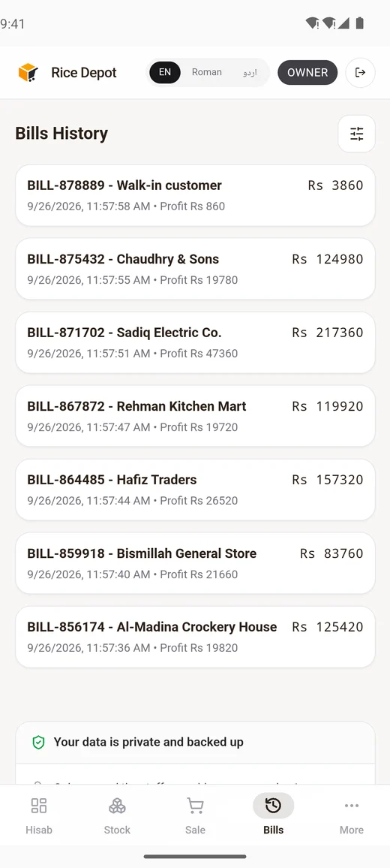Select the Hafiz Traders bill
Viewport: 390px width, 868px height.
tap(195, 490)
